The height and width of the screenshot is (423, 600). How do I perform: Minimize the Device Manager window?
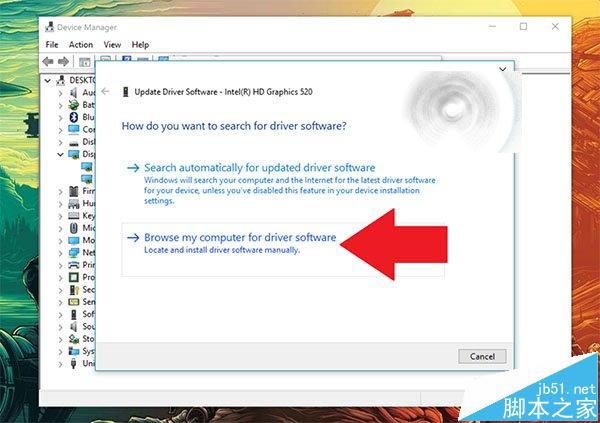pos(492,27)
